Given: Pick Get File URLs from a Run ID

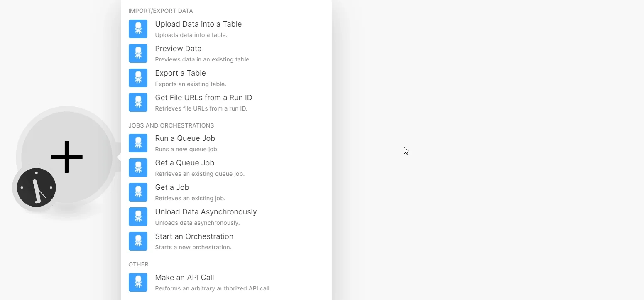Looking at the screenshot, I should pyautogui.click(x=226, y=103).
